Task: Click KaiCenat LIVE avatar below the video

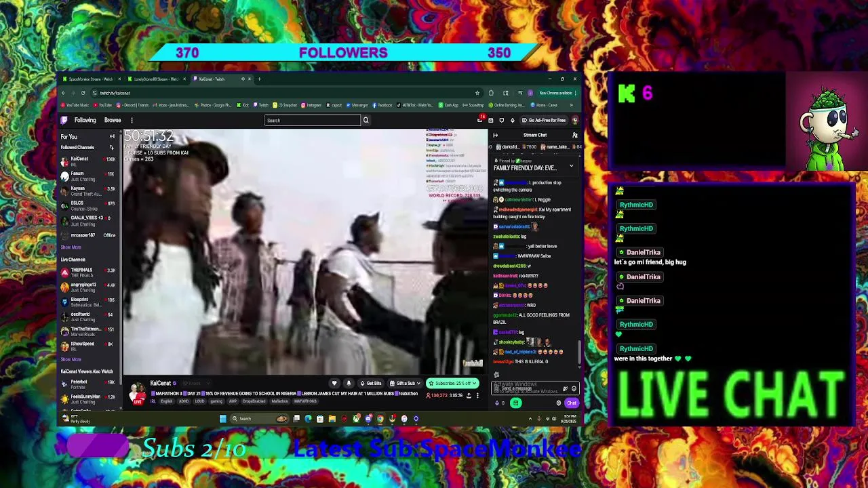Action: [x=138, y=392]
